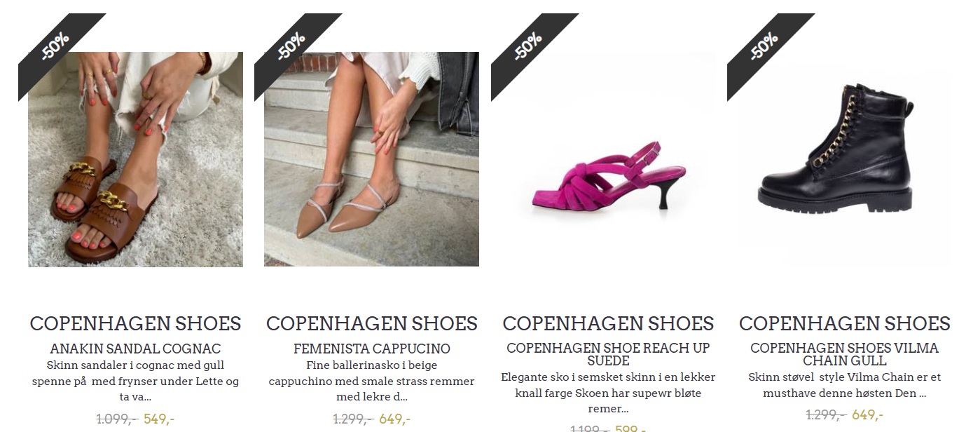The image size is (980, 432).
Task: Open the Anakin sandal cognac product photo
Action: (135, 159)
